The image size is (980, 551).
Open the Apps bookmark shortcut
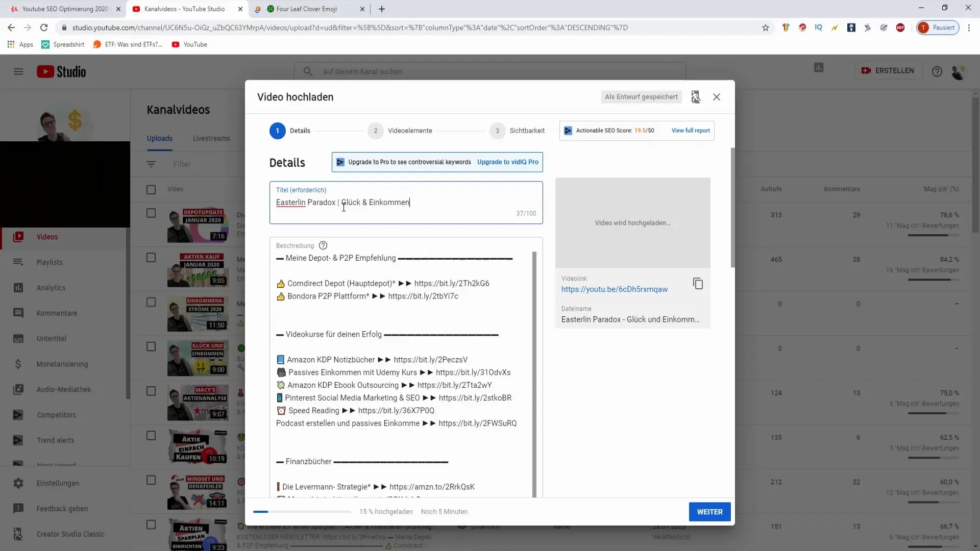point(20,44)
